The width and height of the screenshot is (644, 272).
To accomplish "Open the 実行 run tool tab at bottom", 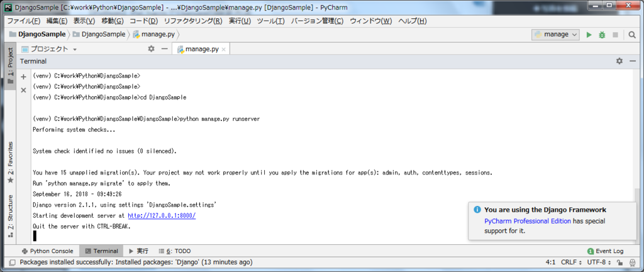I will (138, 251).
